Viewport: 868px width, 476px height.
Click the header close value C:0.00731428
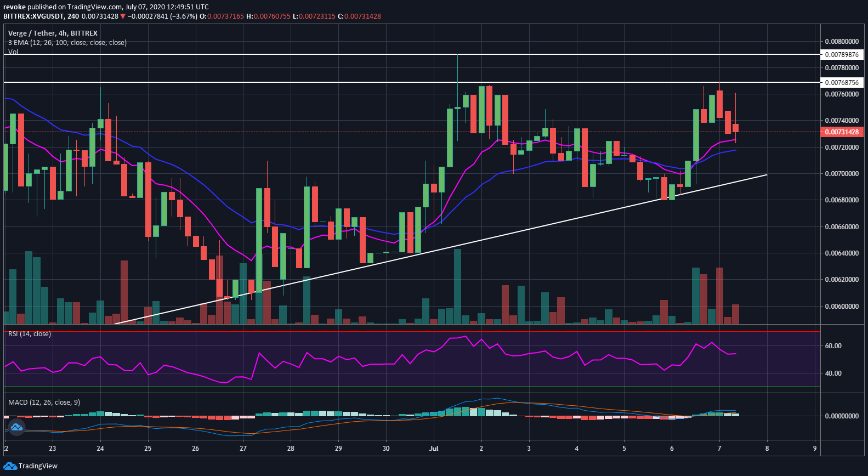pyautogui.click(x=359, y=16)
